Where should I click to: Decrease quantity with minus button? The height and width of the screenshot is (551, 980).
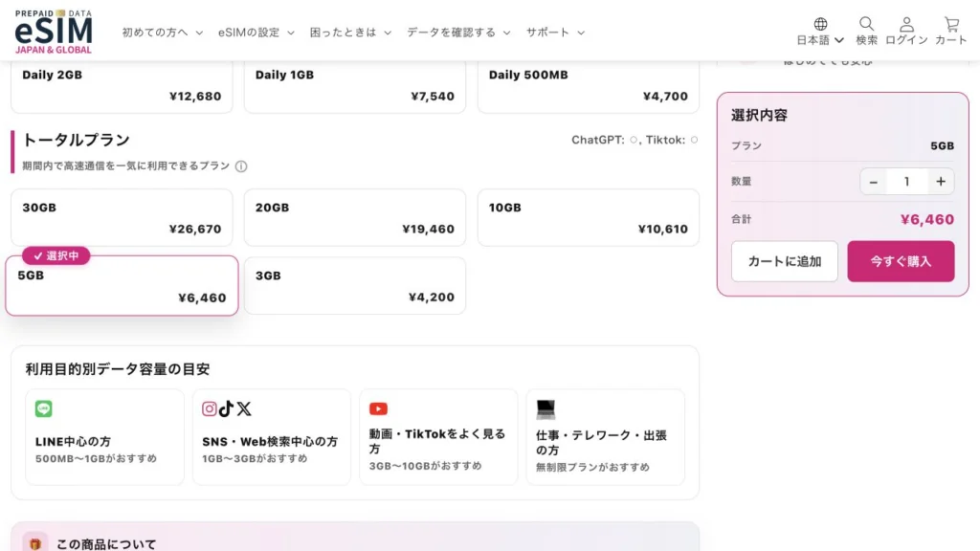873,182
